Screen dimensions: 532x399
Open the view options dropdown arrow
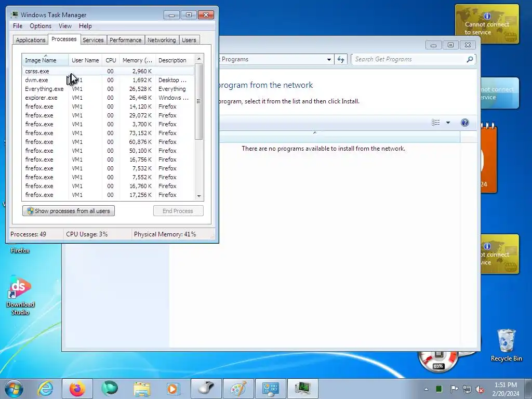(448, 123)
